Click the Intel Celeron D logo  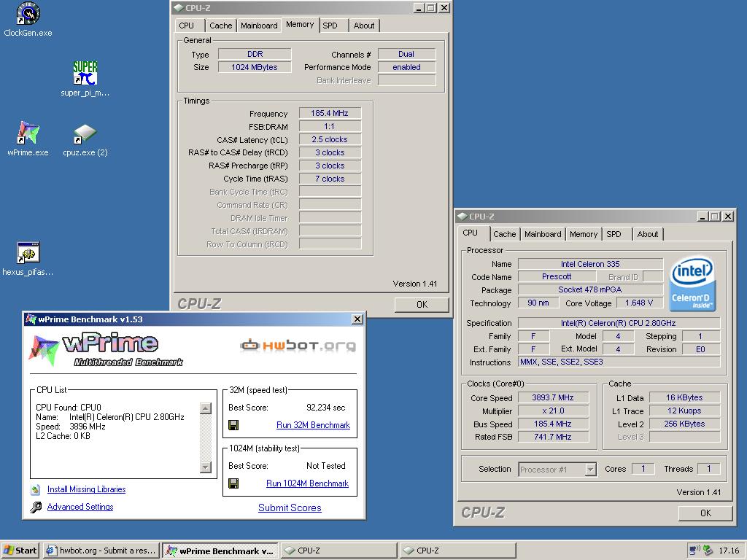tap(692, 284)
